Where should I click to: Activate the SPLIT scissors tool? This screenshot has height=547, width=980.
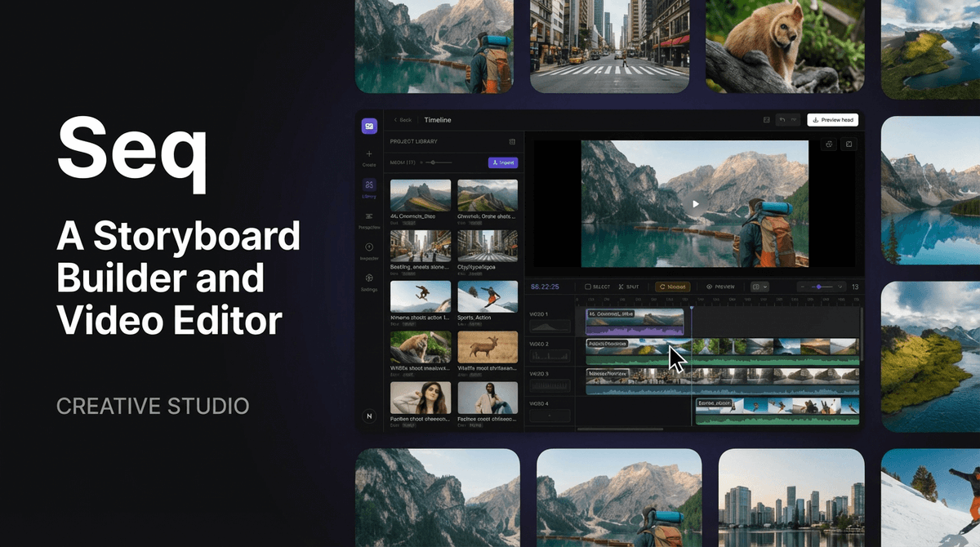pos(629,287)
